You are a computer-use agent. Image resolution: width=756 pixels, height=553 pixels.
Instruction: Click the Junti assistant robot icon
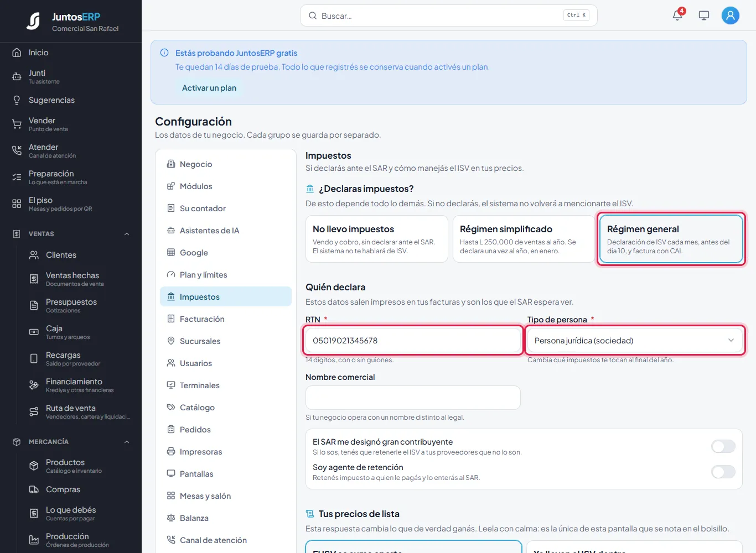17,77
